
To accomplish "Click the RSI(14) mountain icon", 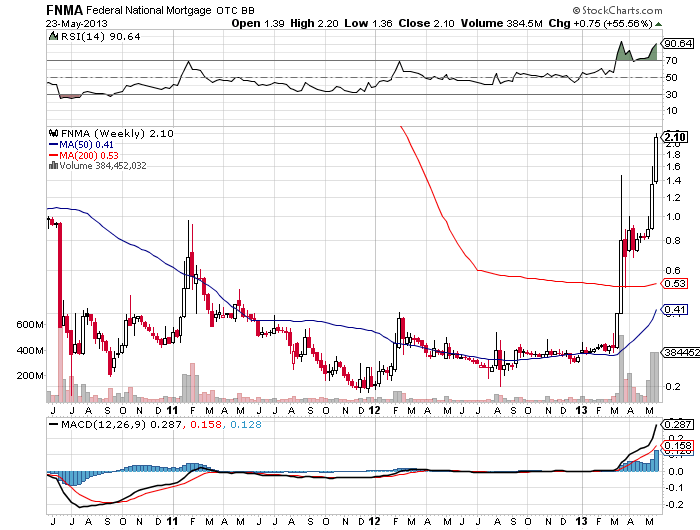I will click(x=53, y=36).
